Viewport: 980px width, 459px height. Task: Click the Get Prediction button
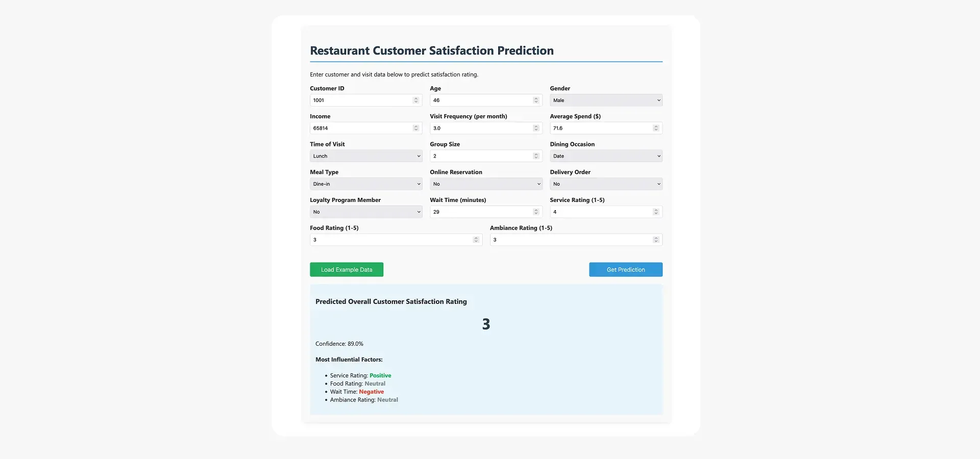[x=626, y=270]
